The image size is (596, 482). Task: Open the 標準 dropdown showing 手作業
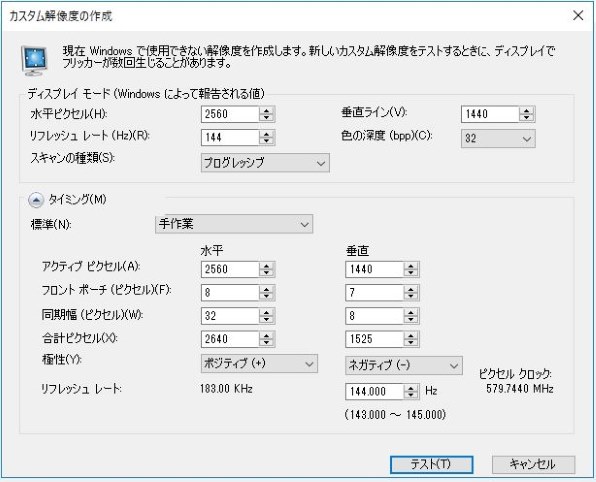(234, 224)
